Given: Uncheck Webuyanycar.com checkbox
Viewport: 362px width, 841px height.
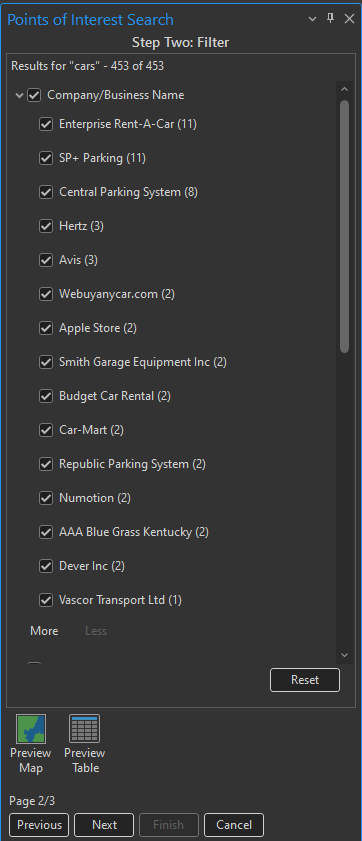Looking at the screenshot, I should (46, 294).
